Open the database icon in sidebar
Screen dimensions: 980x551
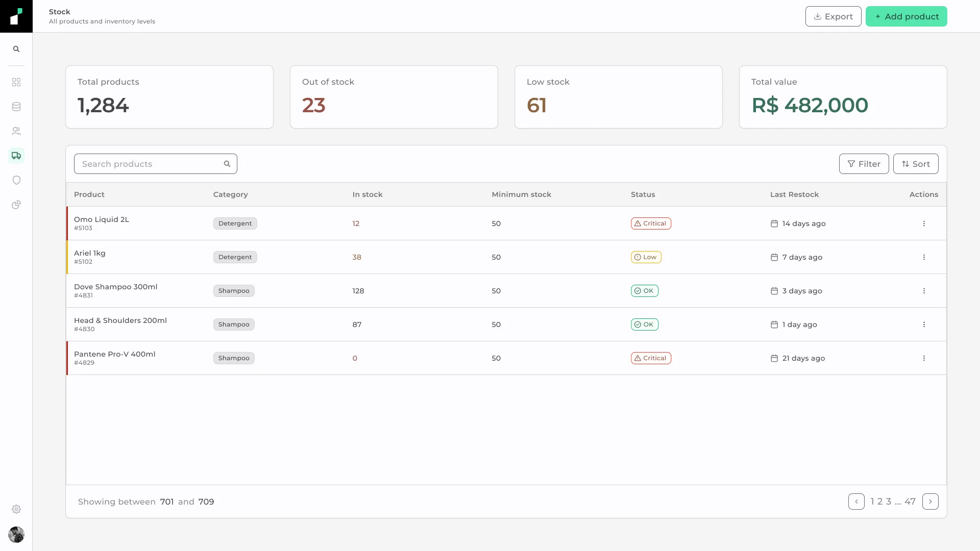point(16,107)
